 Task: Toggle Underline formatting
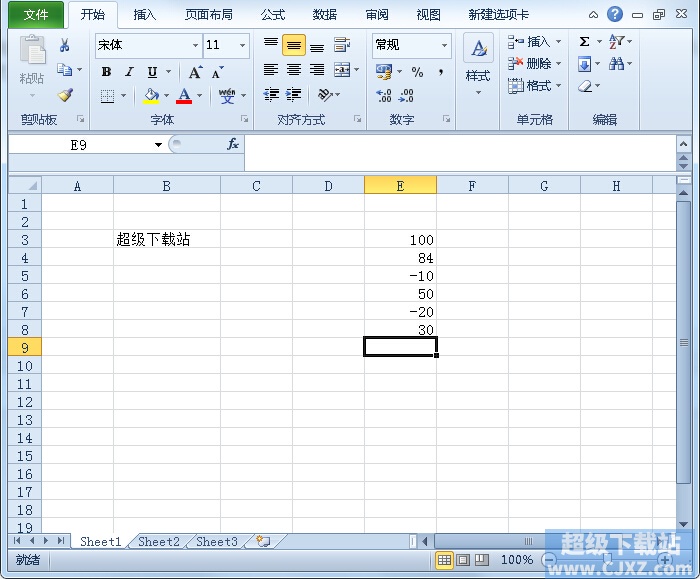(152, 71)
